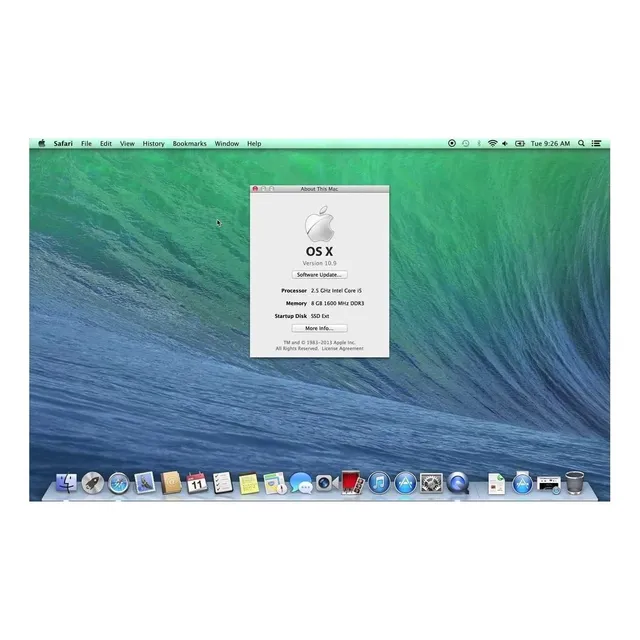Open document file icon in dock
The image size is (640, 640).
496,484
